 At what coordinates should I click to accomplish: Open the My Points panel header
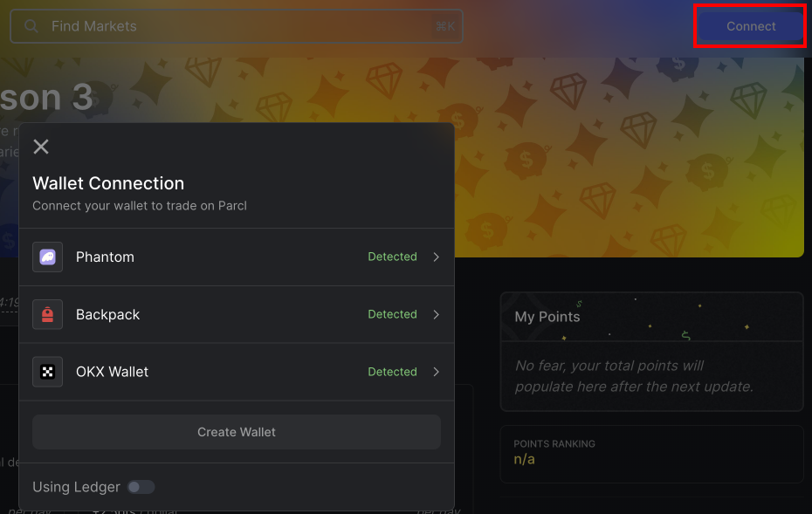(651, 317)
